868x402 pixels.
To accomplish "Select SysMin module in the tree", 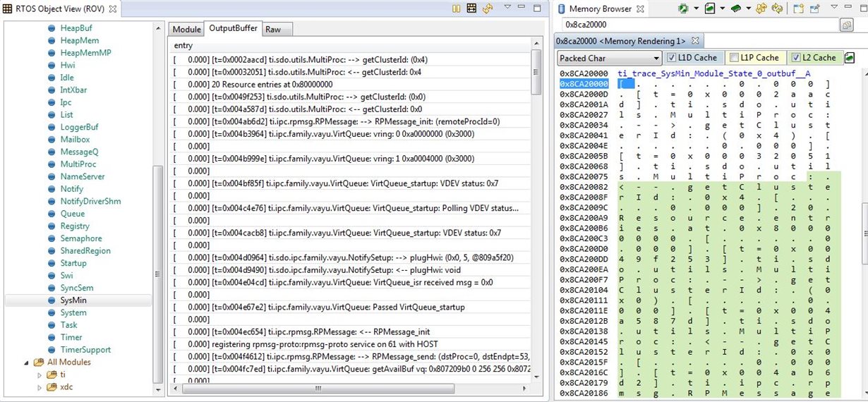I will click(73, 300).
